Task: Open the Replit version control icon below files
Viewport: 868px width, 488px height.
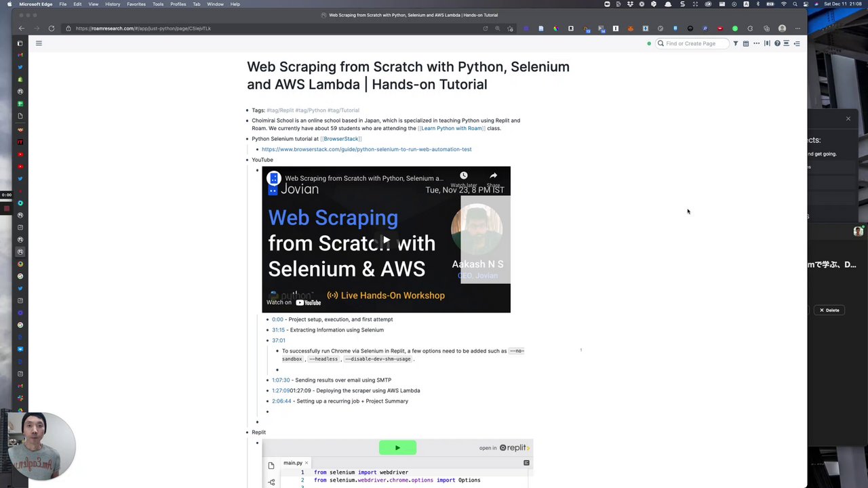Action: pos(271,482)
